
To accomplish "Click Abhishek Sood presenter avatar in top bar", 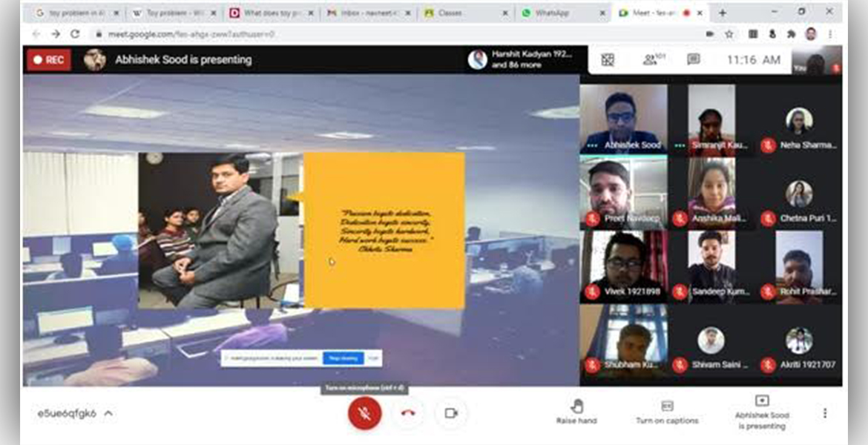I will click(95, 60).
